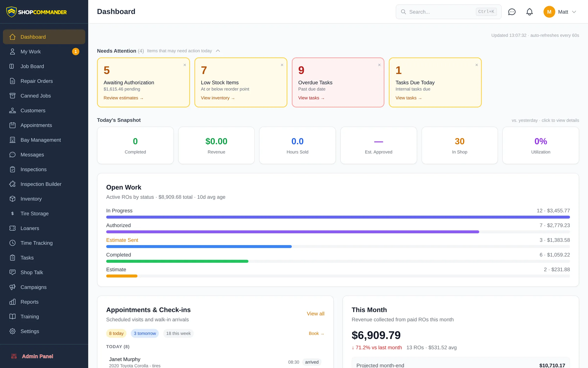Click Review estimates link

[123, 98]
